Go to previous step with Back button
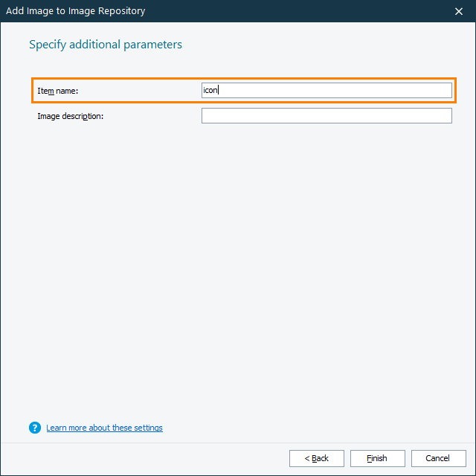 (317, 458)
